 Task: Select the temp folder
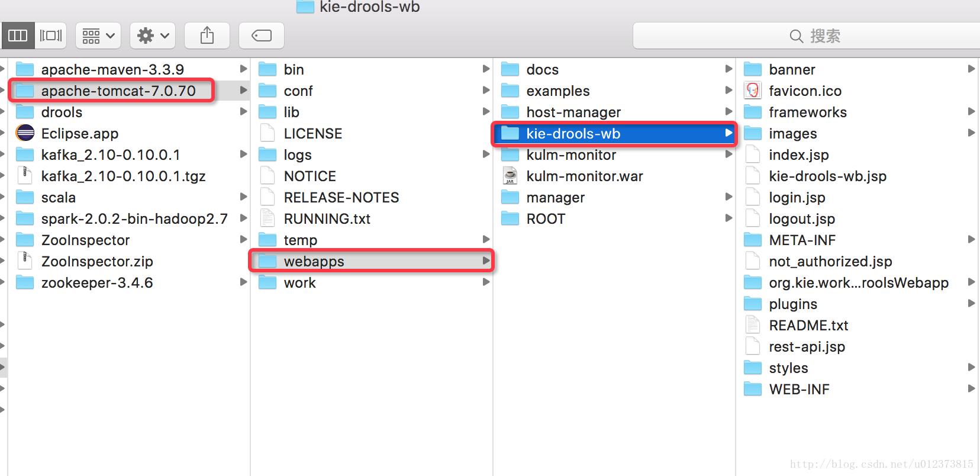[x=372, y=240]
